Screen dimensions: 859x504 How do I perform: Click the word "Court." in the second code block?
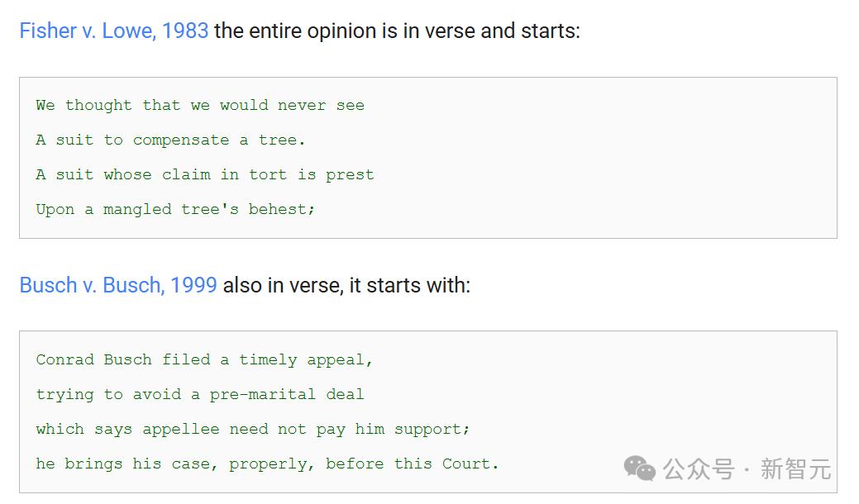[x=470, y=464]
